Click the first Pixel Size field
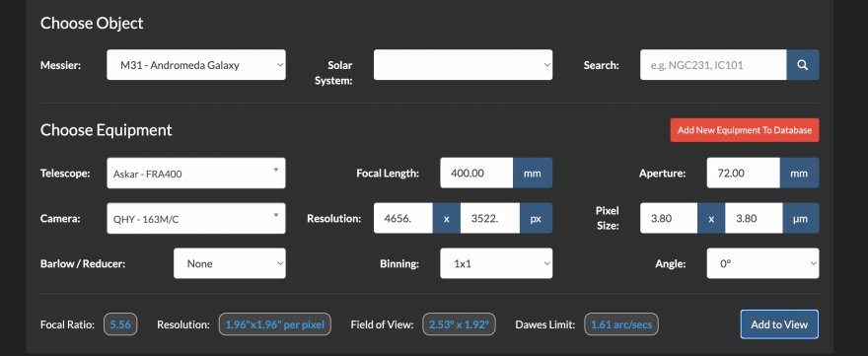868x356 pixels. [669, 218]
